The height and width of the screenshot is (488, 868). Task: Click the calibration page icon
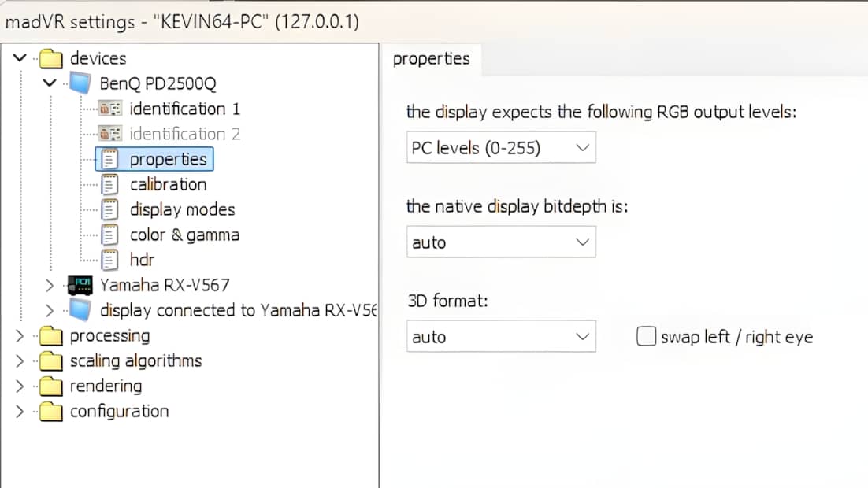point(111,184)
